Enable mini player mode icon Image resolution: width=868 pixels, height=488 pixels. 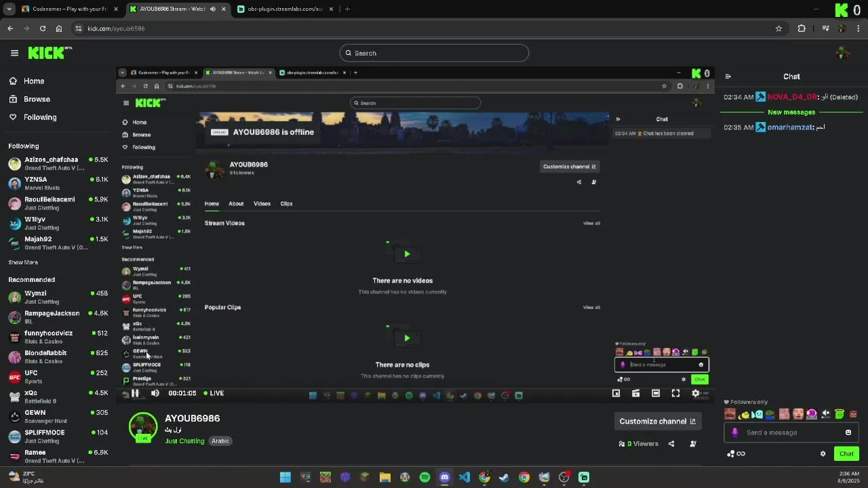click(616, 393)
